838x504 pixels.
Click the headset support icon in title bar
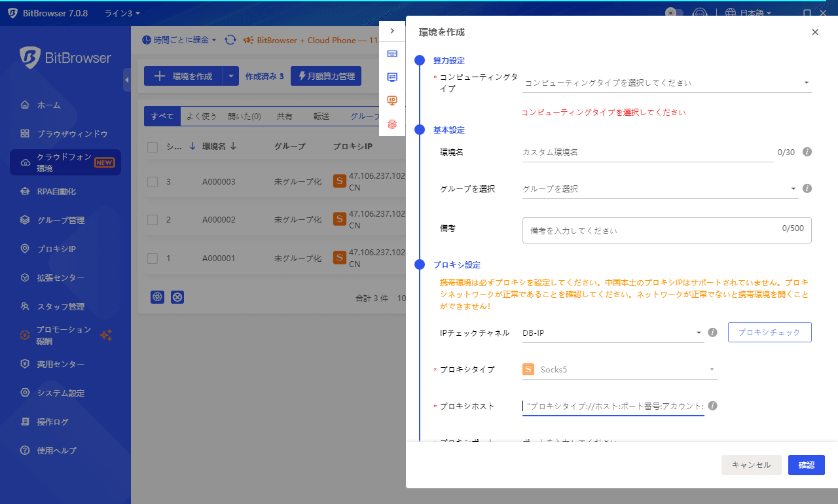700,13
